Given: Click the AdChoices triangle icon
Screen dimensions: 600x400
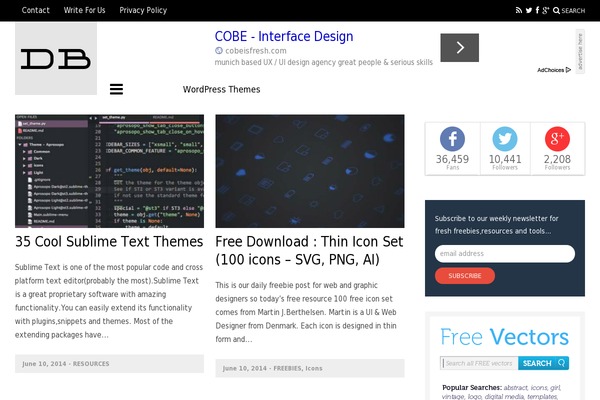Looking at the screenshot, I should (568, 70).
